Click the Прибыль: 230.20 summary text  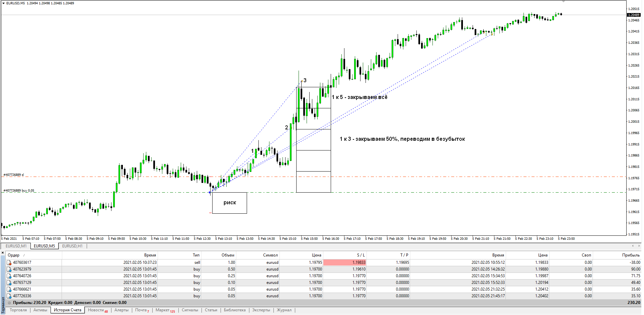[30, 303]
